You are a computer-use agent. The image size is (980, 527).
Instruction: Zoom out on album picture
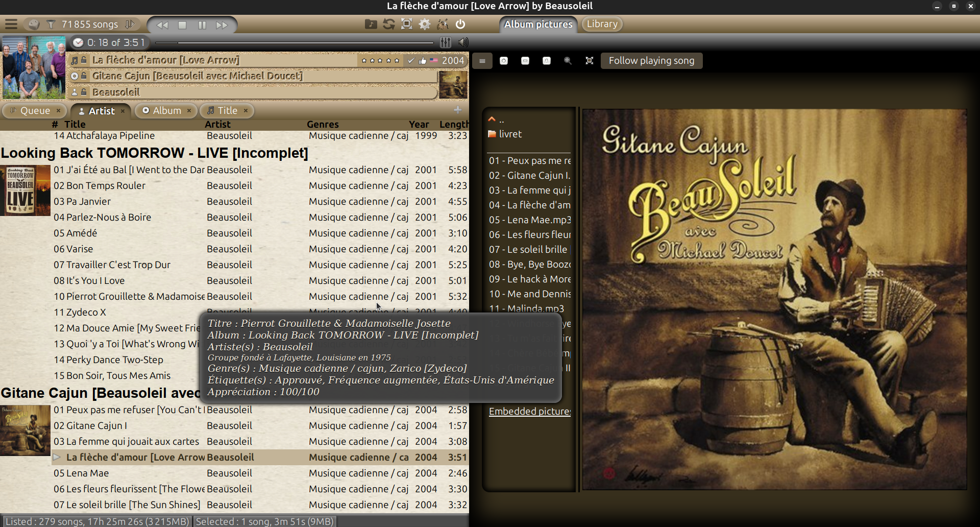[525, 61]
